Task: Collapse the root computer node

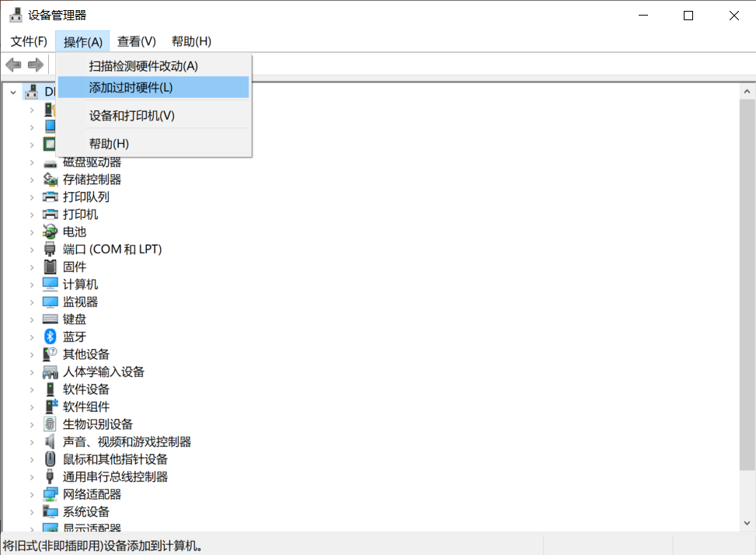Action: pyautogui.click(x=12, y=91)
